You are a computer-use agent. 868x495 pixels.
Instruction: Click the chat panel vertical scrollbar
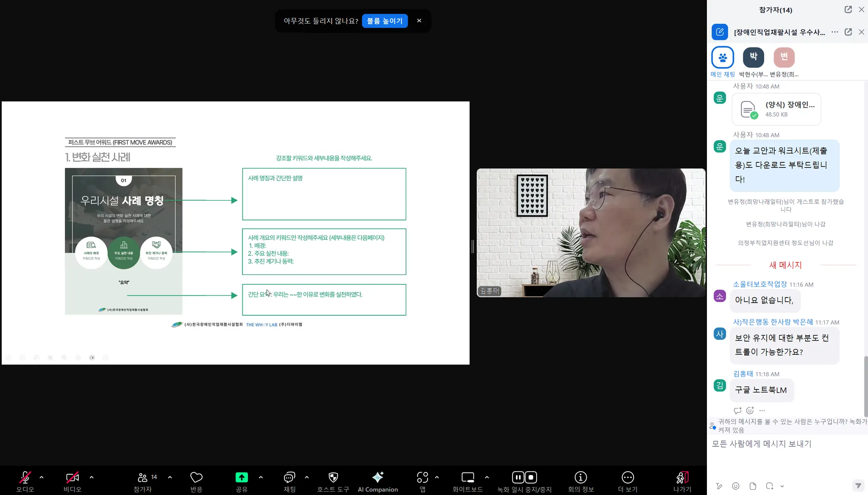click(865, 386)
